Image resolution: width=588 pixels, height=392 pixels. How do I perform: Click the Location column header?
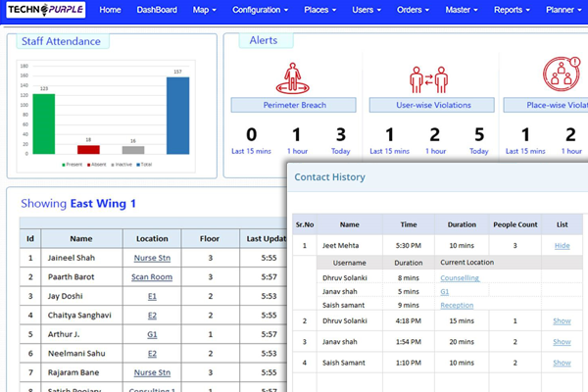(x=152, y=239)
